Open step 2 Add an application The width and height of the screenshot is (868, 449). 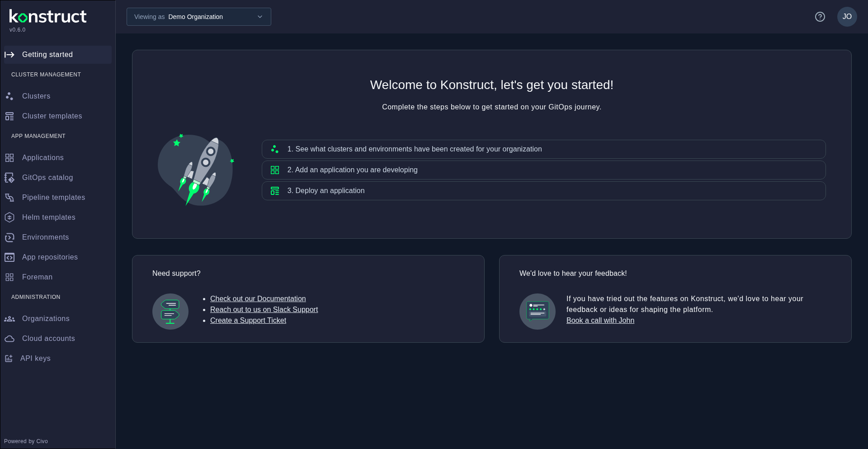pos(544,170)
